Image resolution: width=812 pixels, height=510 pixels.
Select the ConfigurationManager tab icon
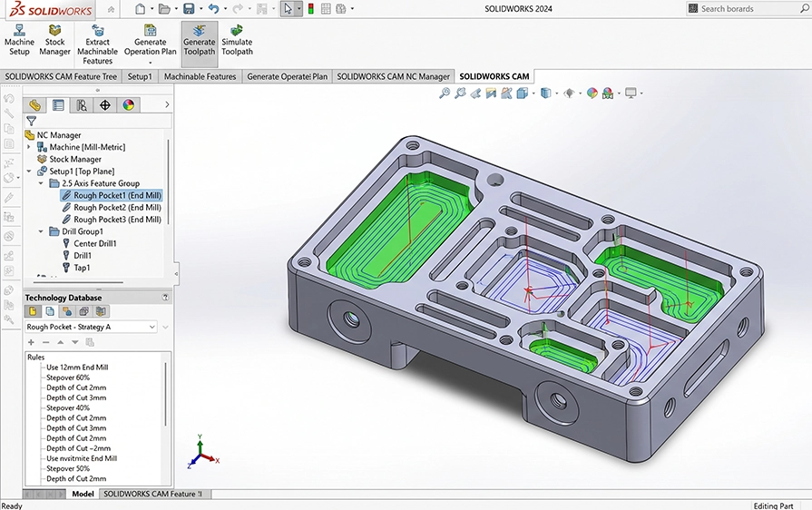[82, 105]
